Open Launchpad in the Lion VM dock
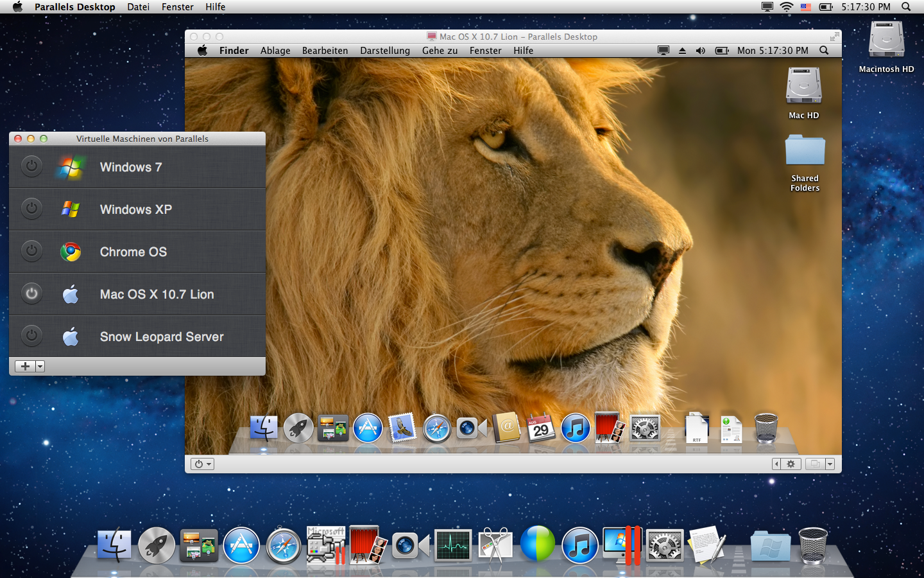Screen dimensions: 924x578 pos(298,428)
